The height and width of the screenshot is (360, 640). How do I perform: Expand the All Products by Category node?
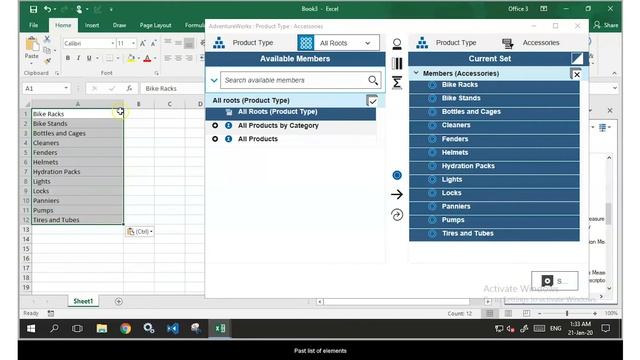coord(215,125)
